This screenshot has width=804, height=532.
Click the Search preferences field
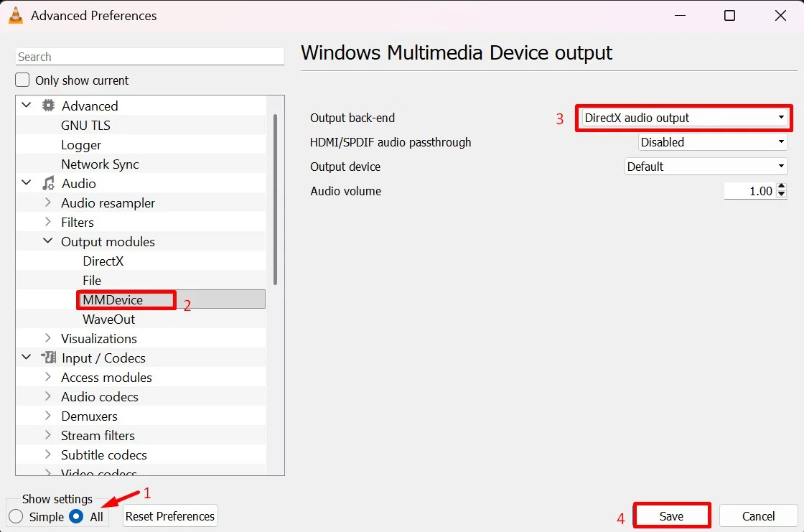150,57
